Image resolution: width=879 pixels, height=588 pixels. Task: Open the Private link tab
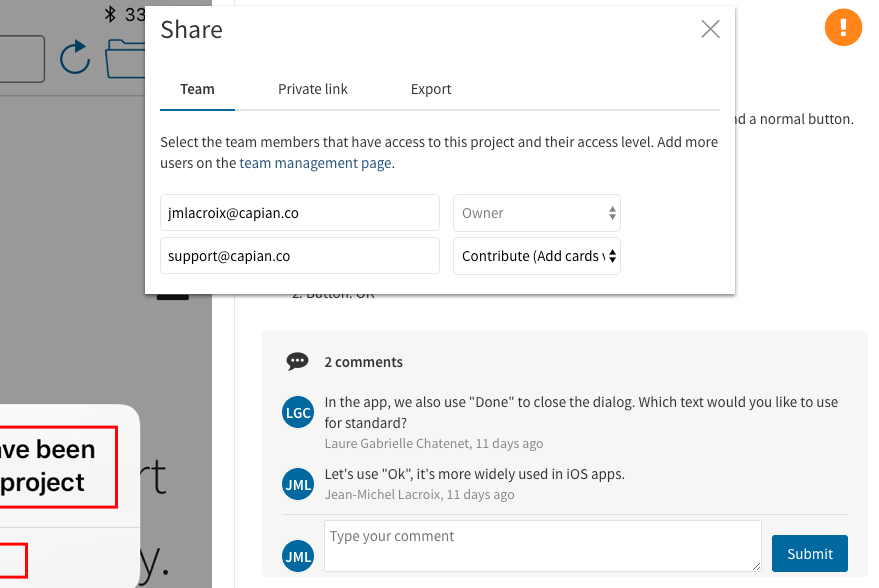[x=313, y=89]
